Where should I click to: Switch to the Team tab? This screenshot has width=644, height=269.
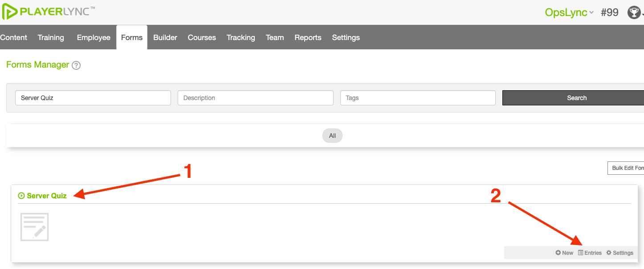pos(275,37)
